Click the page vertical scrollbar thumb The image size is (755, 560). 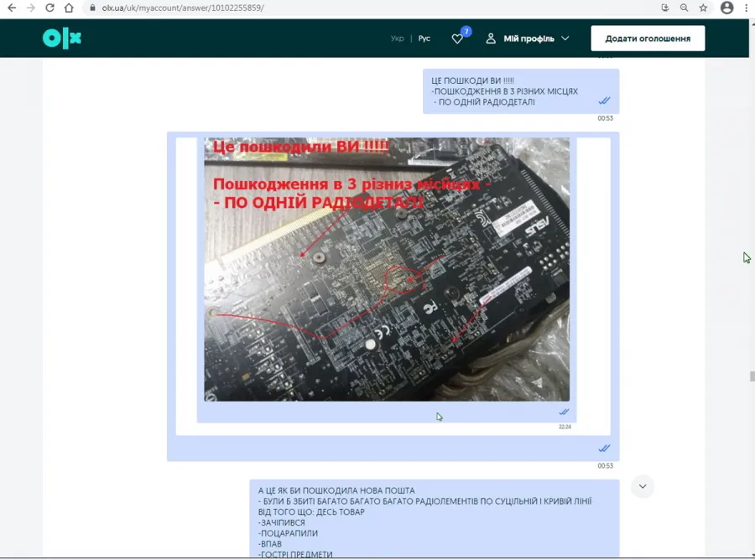point(752,376)
